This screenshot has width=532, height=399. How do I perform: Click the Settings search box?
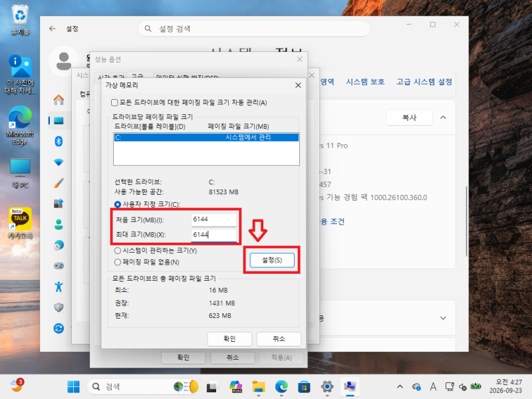(254, 29)
